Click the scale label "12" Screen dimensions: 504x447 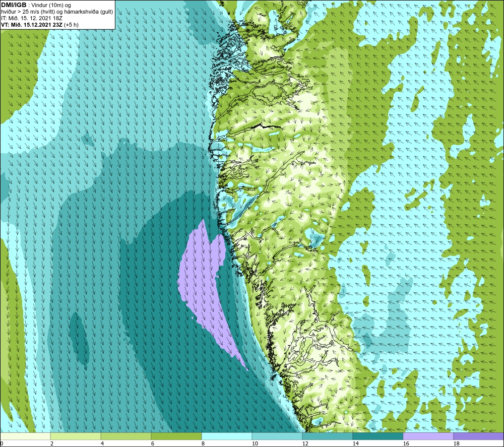click(305, 443)
